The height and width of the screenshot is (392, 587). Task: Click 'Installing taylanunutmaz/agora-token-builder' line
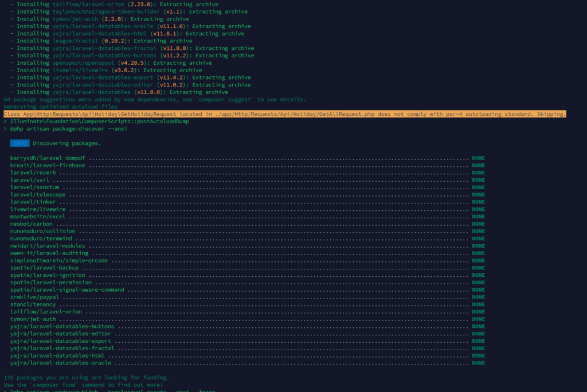click(x=129, y=11)
